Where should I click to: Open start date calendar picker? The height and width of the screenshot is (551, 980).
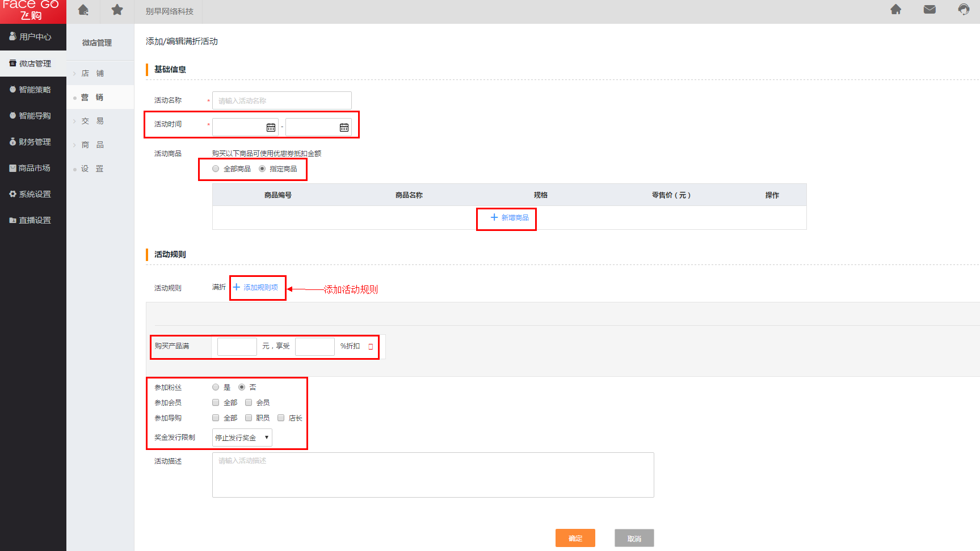click(x=271, y=128)
